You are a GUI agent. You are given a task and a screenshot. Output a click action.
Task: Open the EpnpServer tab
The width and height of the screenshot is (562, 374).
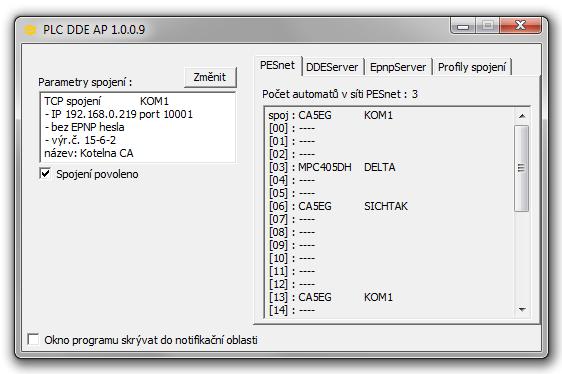[398, 67]
